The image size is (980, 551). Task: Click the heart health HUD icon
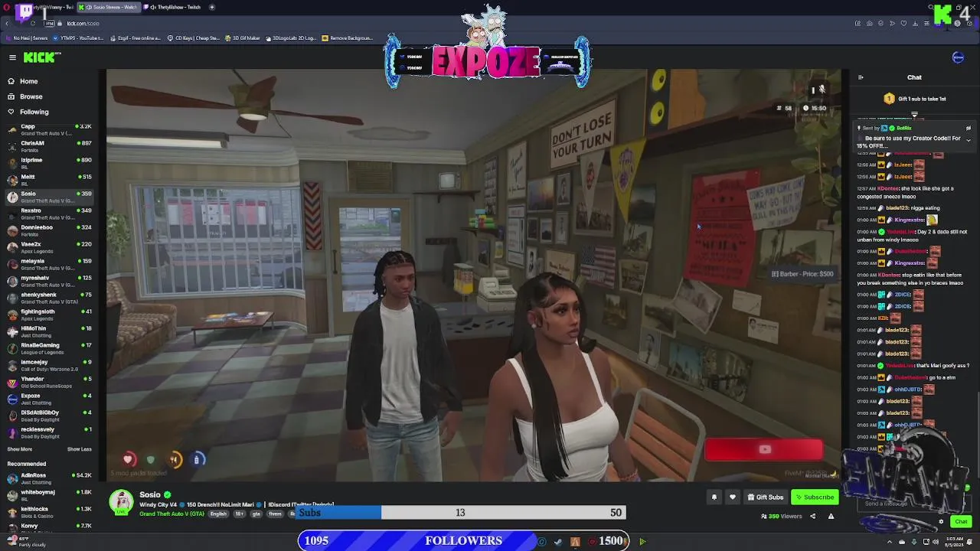[128, 459]
